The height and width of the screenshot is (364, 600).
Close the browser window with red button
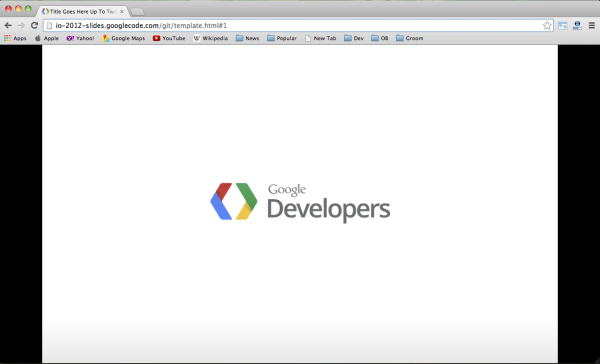coord(8,8)
